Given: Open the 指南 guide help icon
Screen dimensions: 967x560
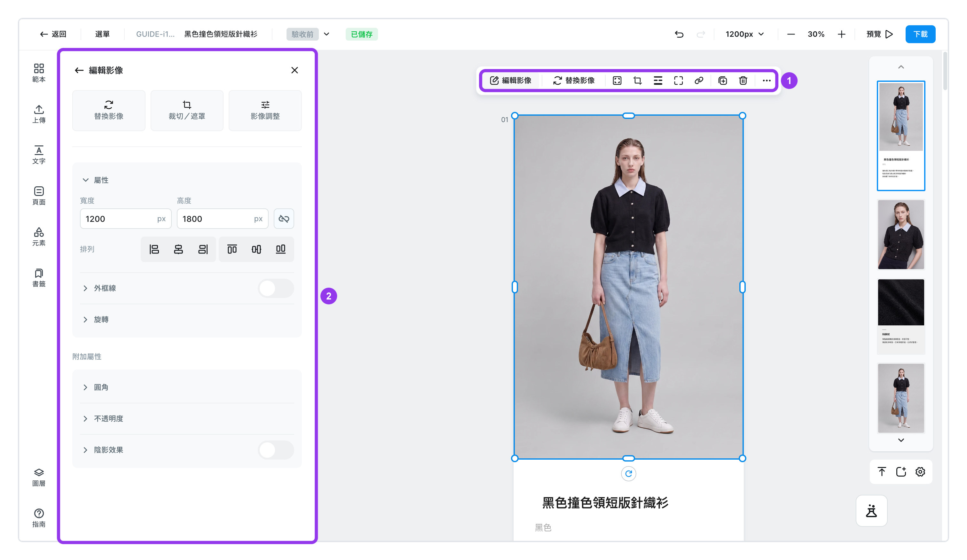Looking at the screenshot, I should (39, 518).
